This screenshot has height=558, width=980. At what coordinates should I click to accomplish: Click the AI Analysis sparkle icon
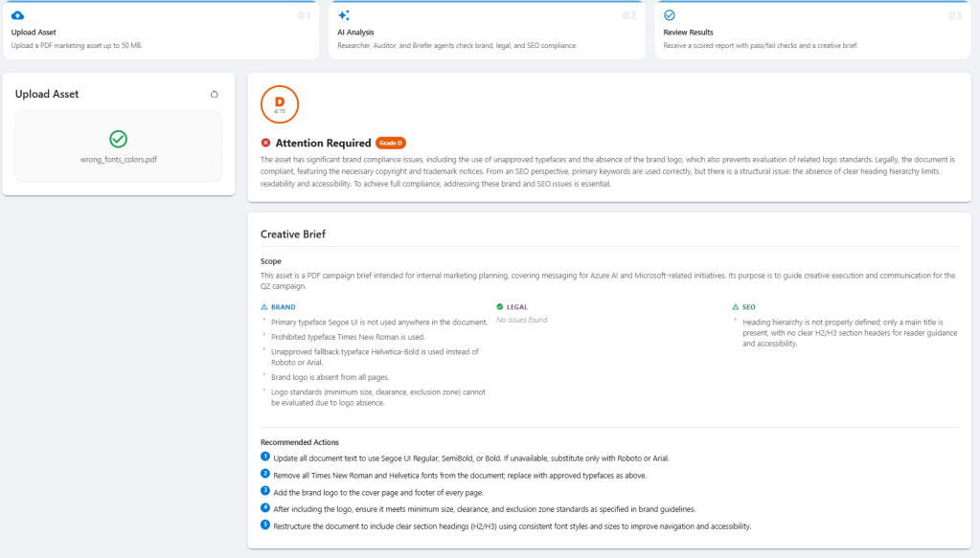click(x=344, y=15)
